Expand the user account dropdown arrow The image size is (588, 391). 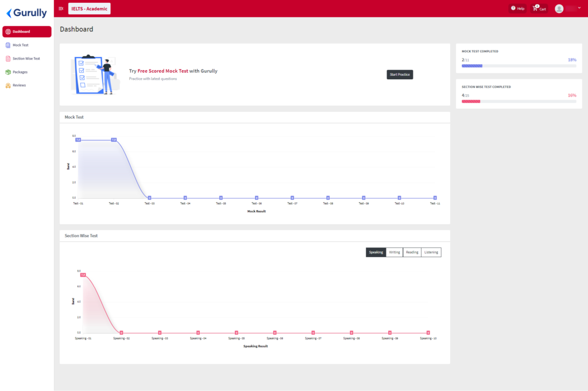coord(579,8)
